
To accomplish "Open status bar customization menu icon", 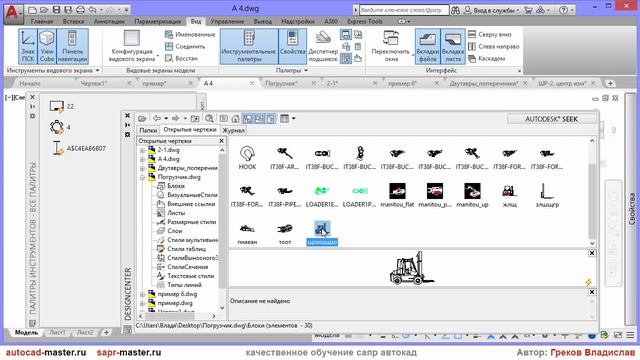I will click(x=630, y=335).
